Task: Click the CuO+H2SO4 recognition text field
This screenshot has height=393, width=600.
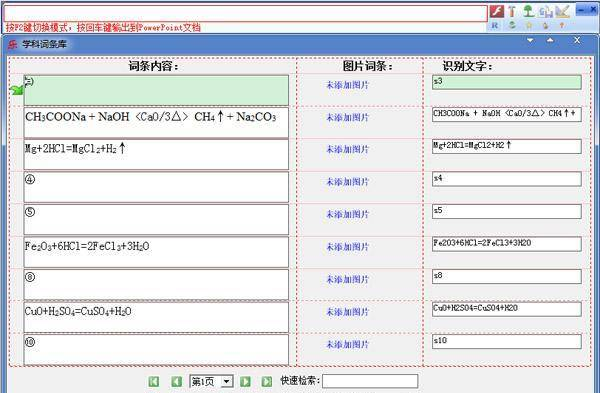Action: point(507,309)
